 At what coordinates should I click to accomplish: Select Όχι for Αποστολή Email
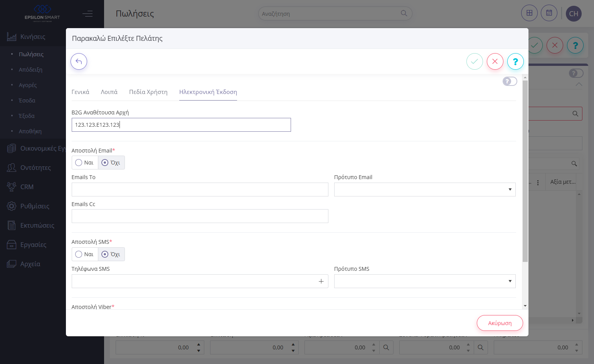[111, 163]
